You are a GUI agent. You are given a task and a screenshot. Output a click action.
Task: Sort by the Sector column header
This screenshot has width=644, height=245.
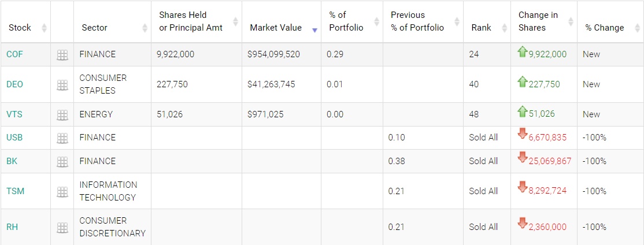pyautogui.click(x=95, y=28)
